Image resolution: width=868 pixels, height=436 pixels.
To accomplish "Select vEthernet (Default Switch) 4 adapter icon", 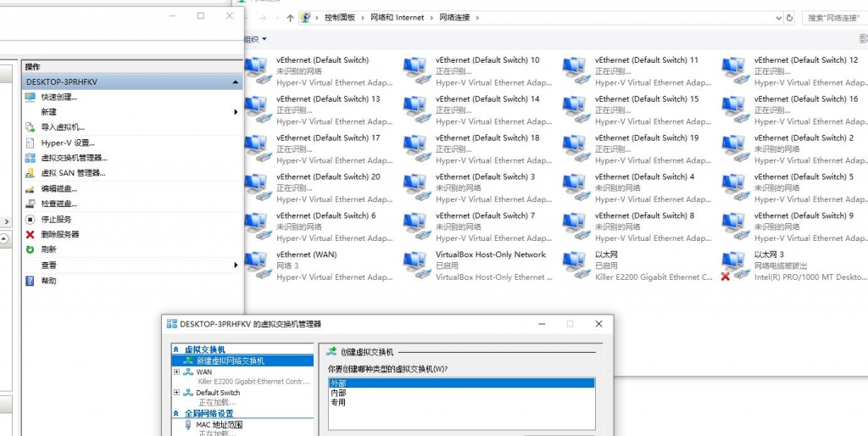I will point(576,187).
